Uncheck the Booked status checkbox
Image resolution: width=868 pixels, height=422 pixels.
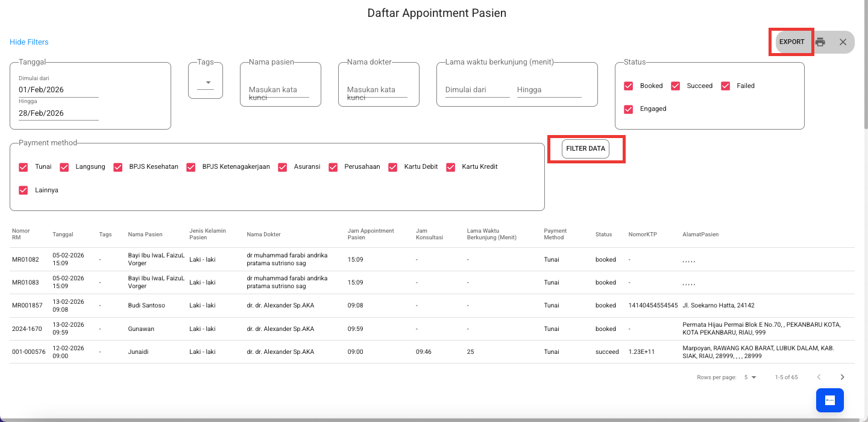point(629,86)
